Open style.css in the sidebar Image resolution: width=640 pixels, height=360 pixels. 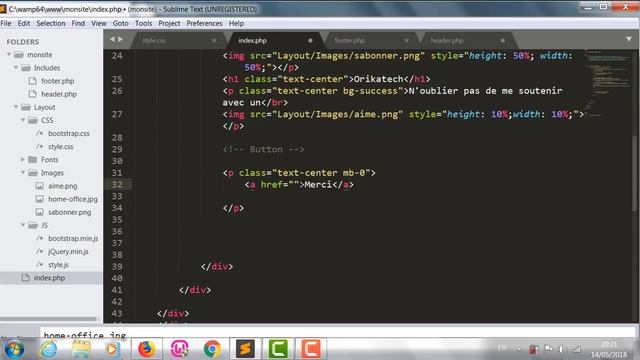pos(61,147)
